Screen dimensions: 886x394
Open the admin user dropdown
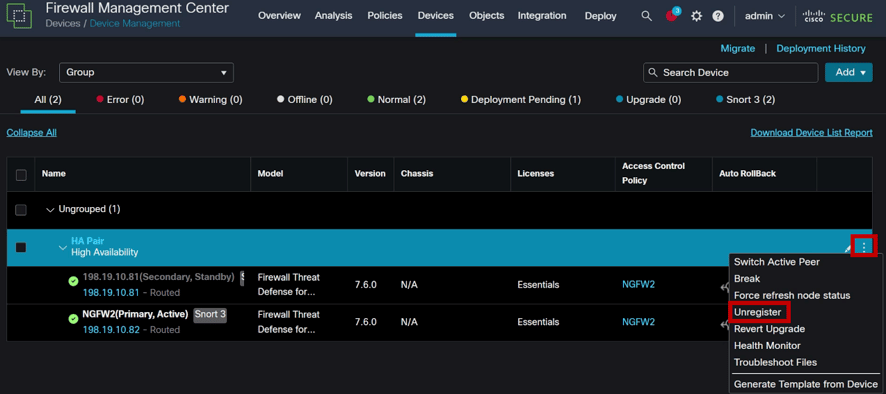tap(765, 16)
